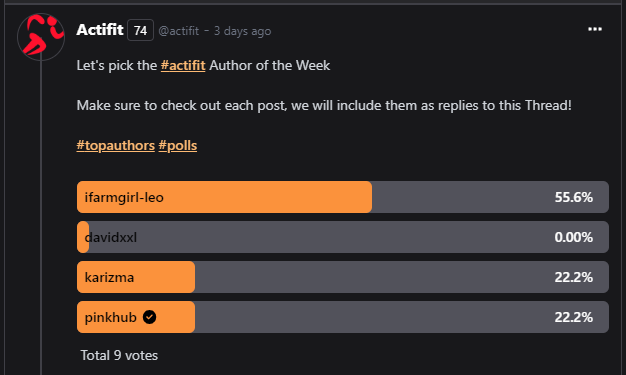The image size is (626, 375).
Task: Open Actifit runner logo avatar
Action: click(41, 37)
